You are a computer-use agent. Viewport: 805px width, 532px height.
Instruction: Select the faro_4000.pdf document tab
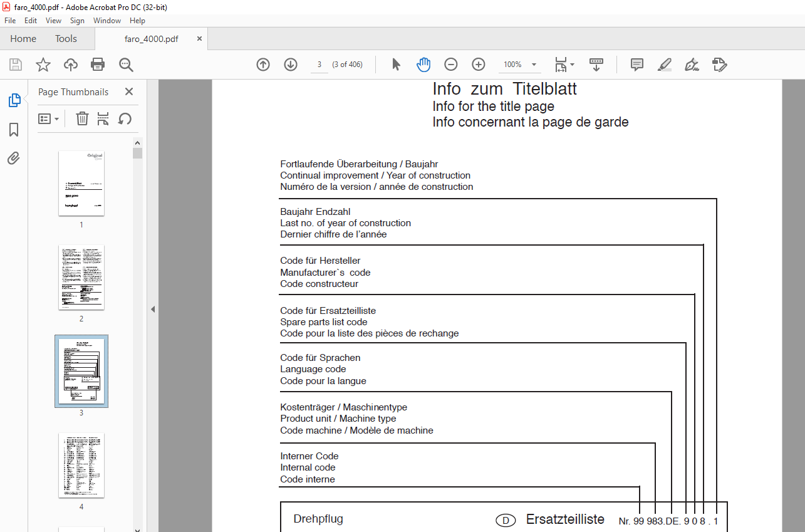(x=151, y=39)
